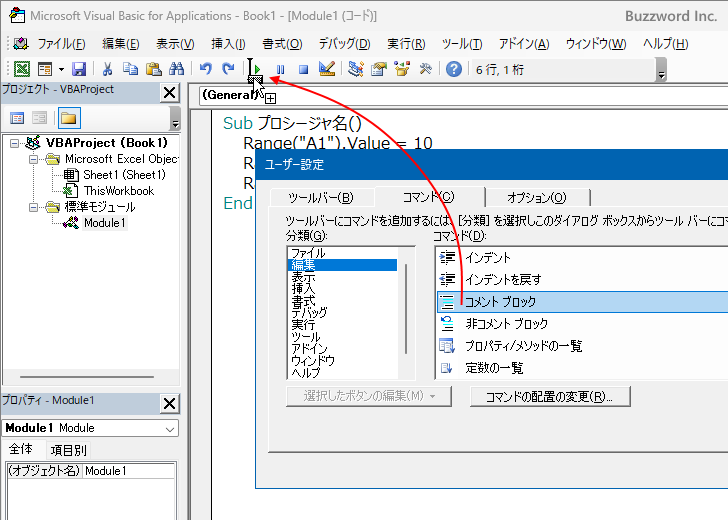Click the Paste clipboard icon

click(x=154, y=69)
